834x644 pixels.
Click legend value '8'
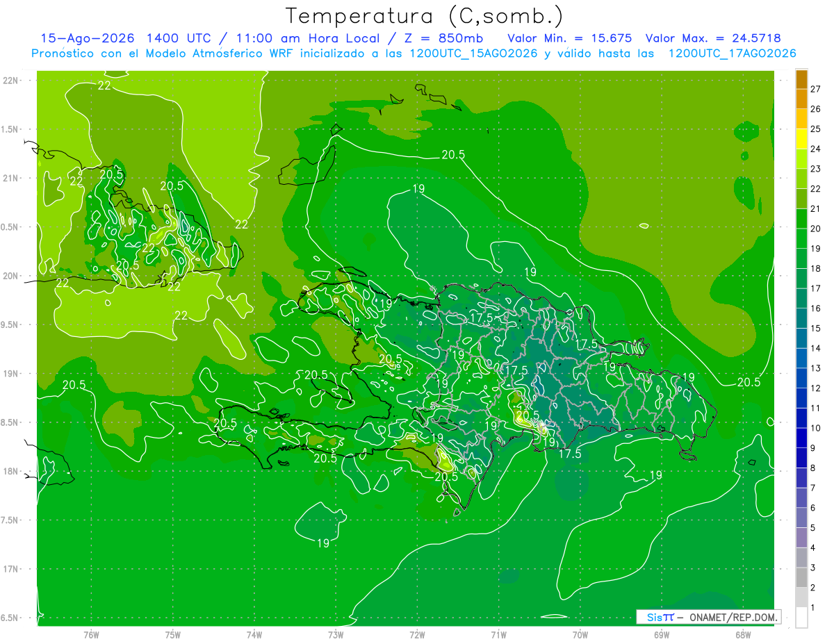(x=813, y=468)
